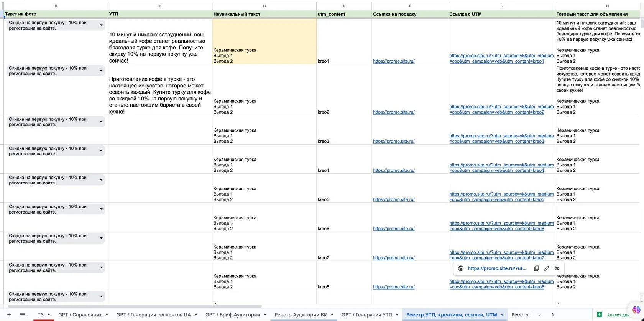Click the edit link pencil icon
Image resolution: width=644 pixels, height=321 pixels.
point(547,268)
